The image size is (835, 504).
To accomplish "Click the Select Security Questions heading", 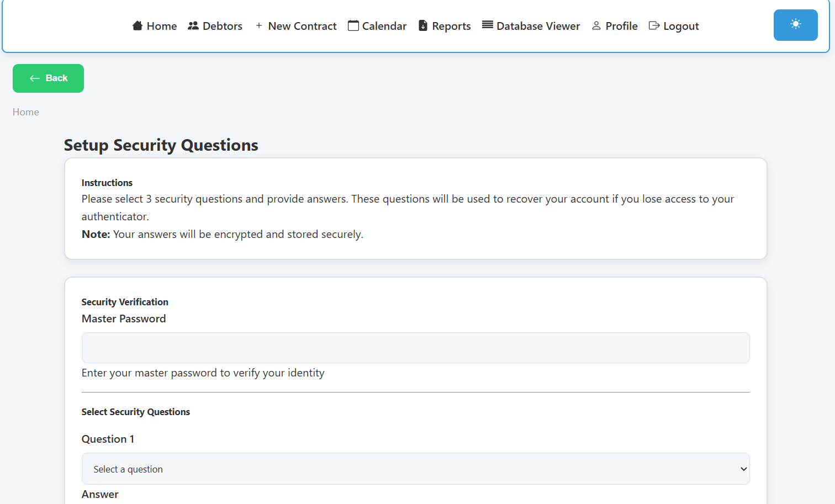I will point(136,412).
